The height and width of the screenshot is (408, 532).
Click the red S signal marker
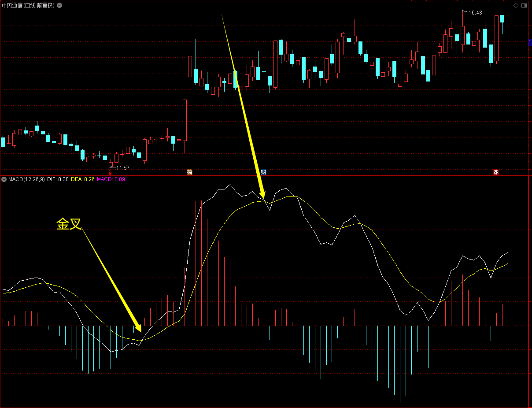tap(110, 173)
